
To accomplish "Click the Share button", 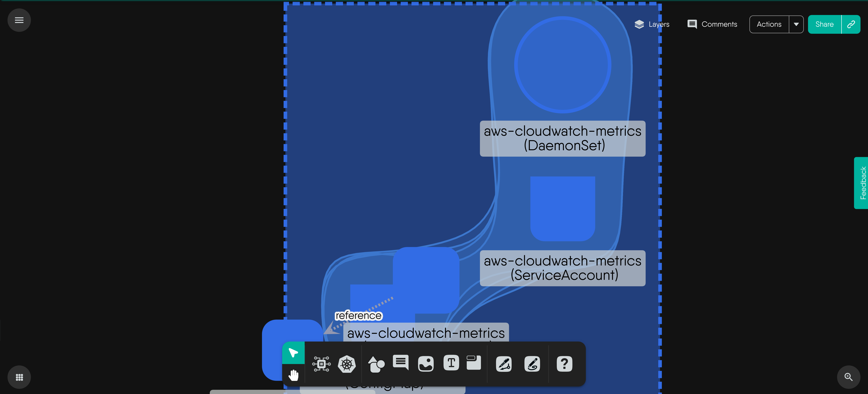I will [825, 24].
